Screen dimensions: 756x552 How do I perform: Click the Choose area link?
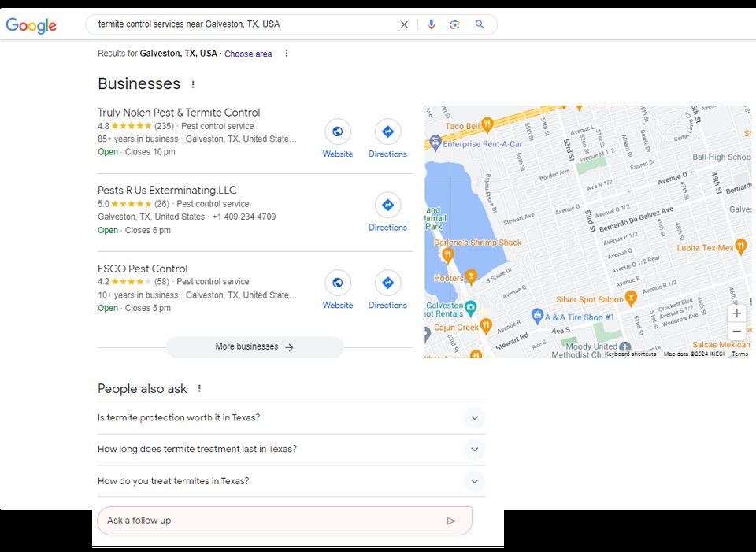pyautogui.click(x=248, y=54)
